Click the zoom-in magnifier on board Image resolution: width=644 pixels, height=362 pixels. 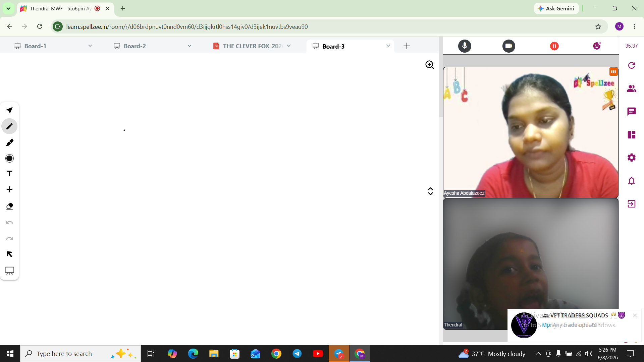coord(430,65)
